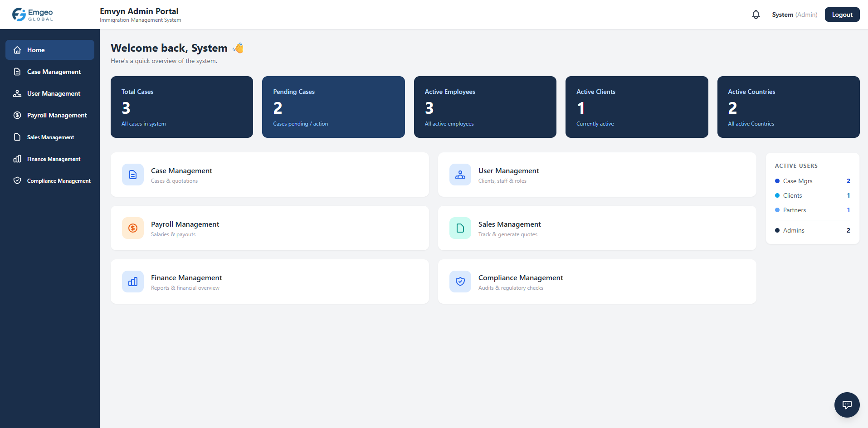Click the Case Management card document icon
The width and height of the screenshot is (868, 428).
pyautogui.click(x=133, y=175)
